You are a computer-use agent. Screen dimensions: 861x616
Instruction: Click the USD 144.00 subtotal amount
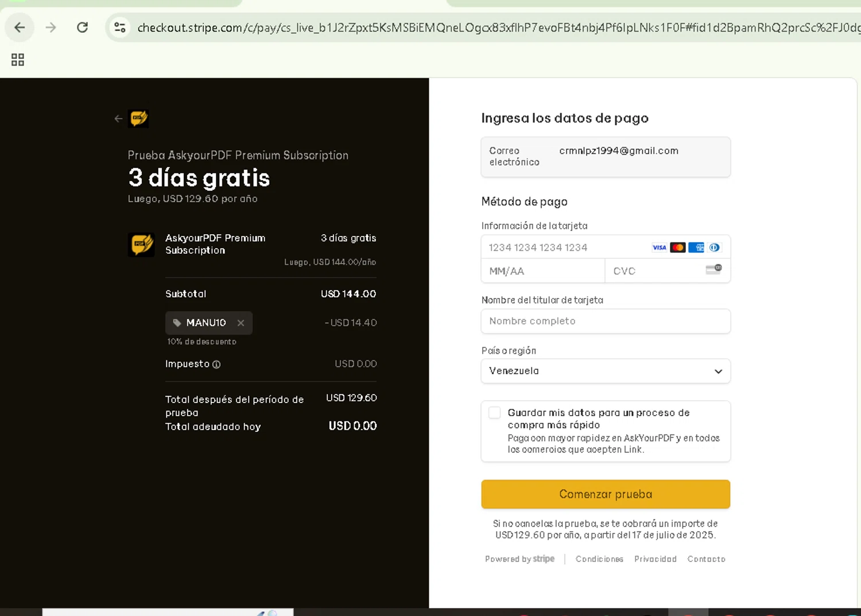click(348, 294)
